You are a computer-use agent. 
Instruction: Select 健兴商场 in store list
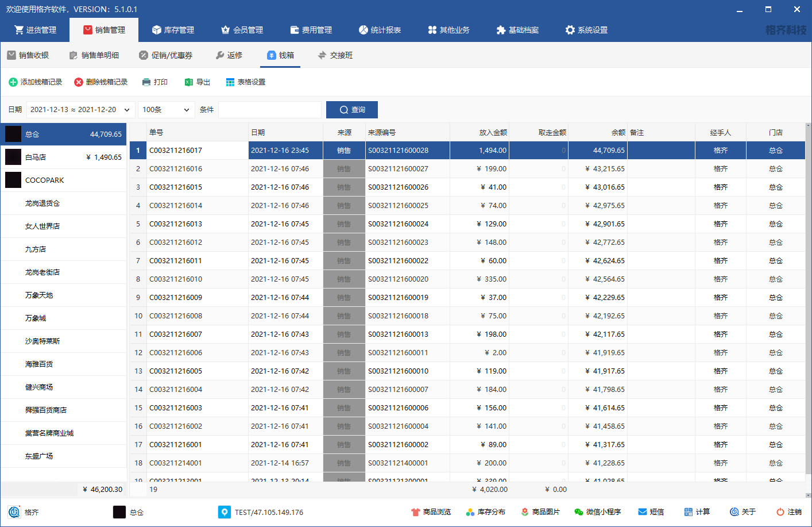pos(63,387)
